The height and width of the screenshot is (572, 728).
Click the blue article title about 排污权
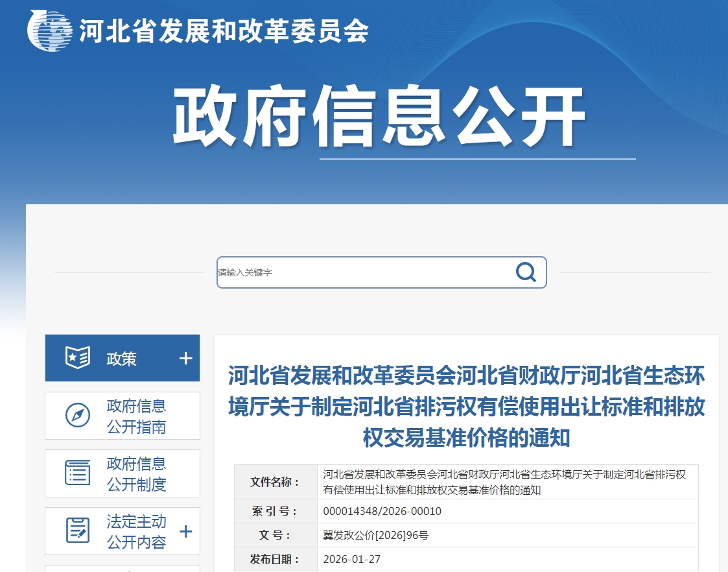(x=466, y=407)
